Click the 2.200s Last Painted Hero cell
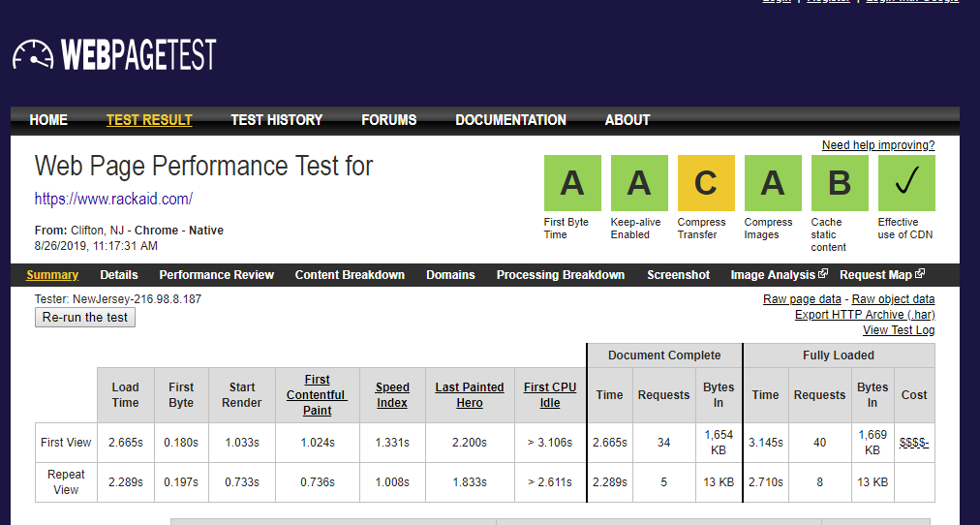Image resolution: width=980 pixels, height=525 pixels. click(470, 443)
